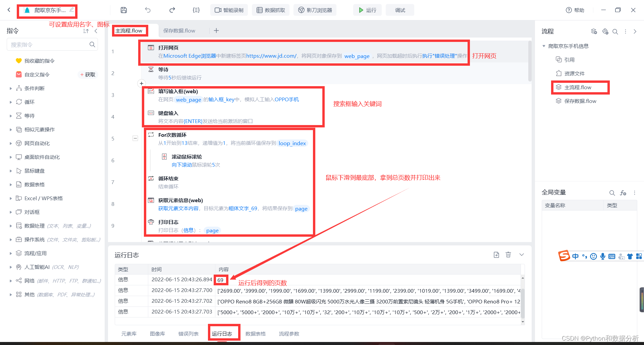
Task: Open the variables {=} icon
Action: (196, 10)
